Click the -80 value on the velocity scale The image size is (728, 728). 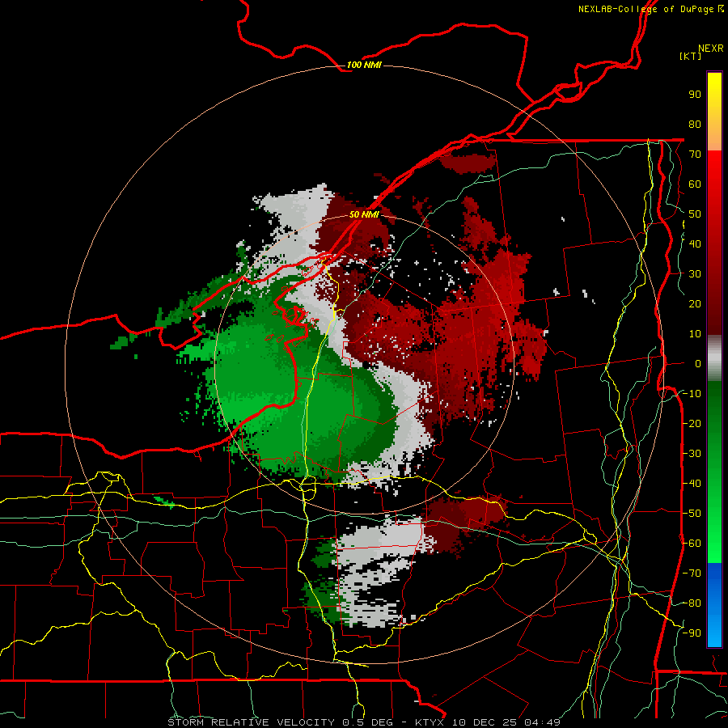(692, 603)
